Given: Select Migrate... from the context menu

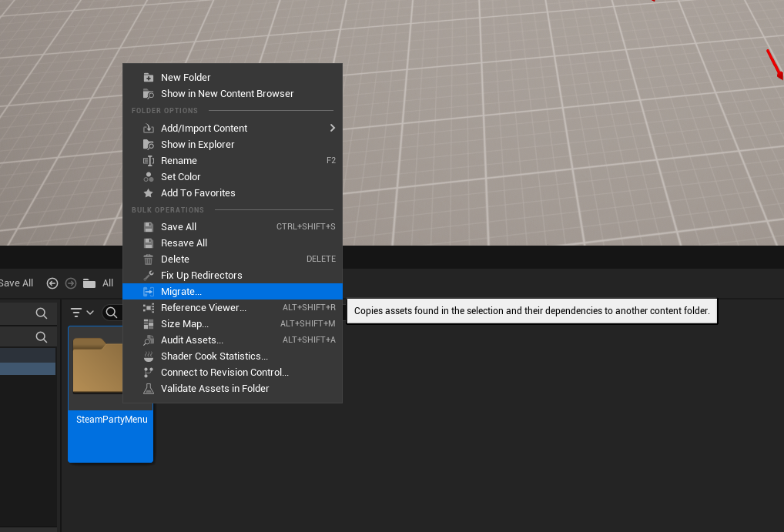Looking at the screenshot, I should click(x=181, y=292).
